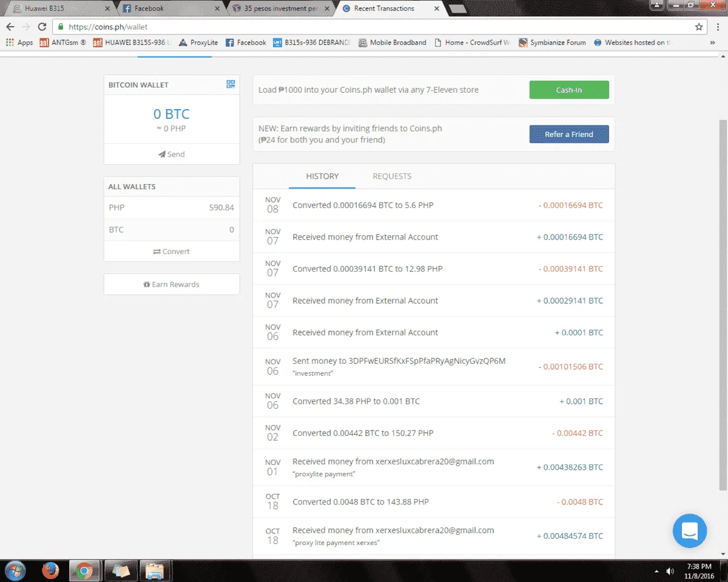The width and height of the screenshot is (728, 582).
Task: Open the Windows Explorer taskbar icon
Action: coord(155,570)
